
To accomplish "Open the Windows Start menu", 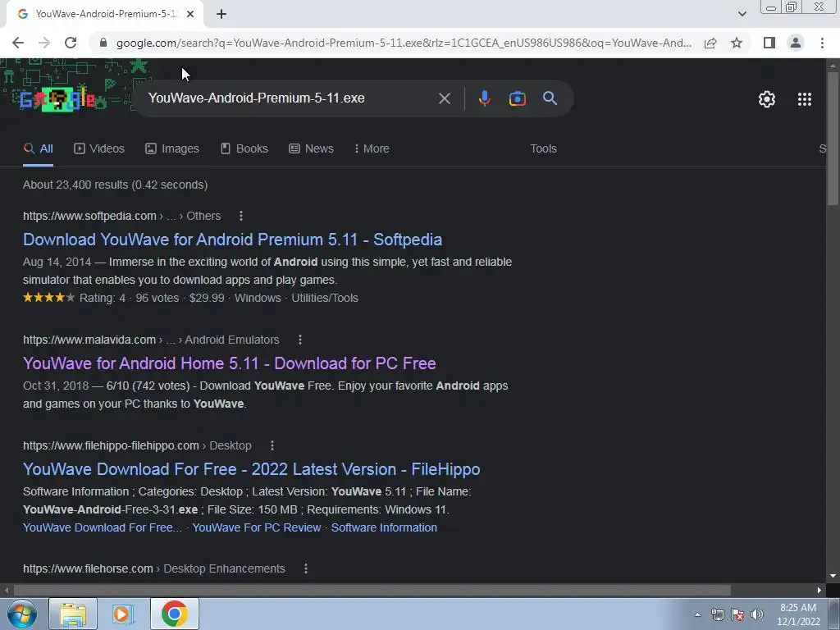I will coord(22,614).
